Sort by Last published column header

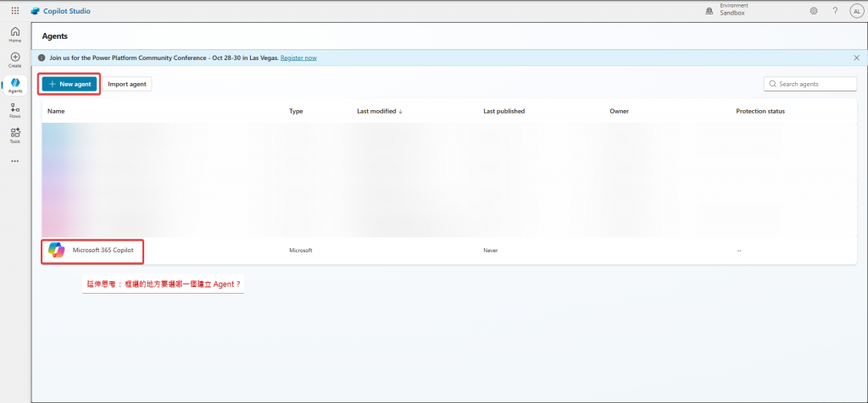504,111
